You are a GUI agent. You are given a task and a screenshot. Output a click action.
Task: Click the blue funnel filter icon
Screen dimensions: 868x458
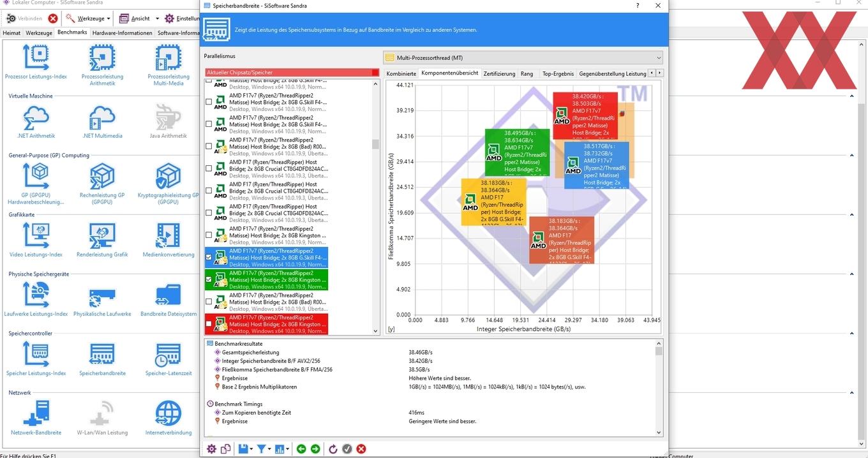pyautogui.click(x=261, y=449)
